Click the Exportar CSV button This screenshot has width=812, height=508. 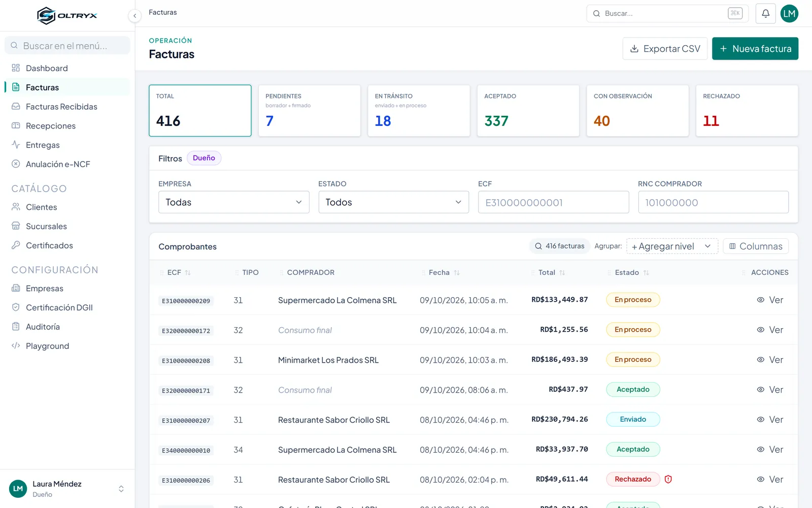coord(665,49)
